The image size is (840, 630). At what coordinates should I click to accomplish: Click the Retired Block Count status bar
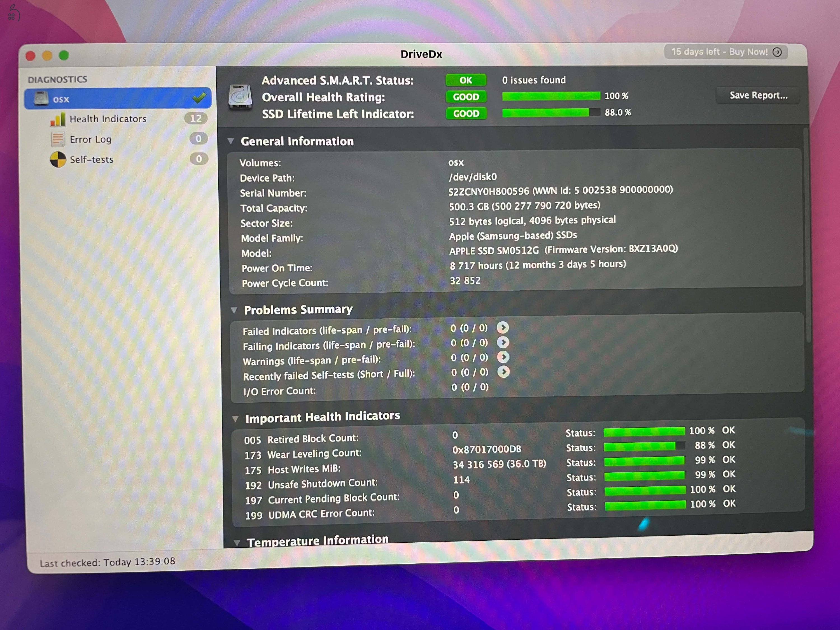pos(644,431)
